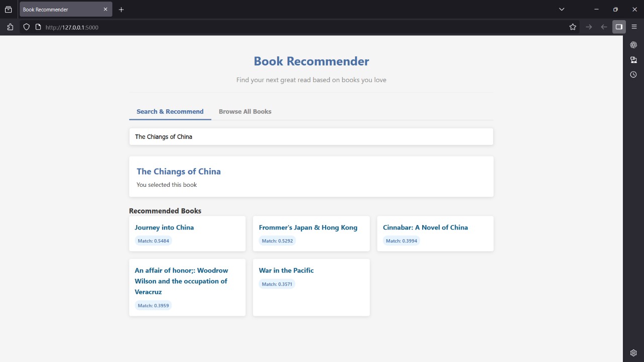Click the Cinnabar: A Novel of China title
This screenshot has height=362, width=644.
click(425, 227)
